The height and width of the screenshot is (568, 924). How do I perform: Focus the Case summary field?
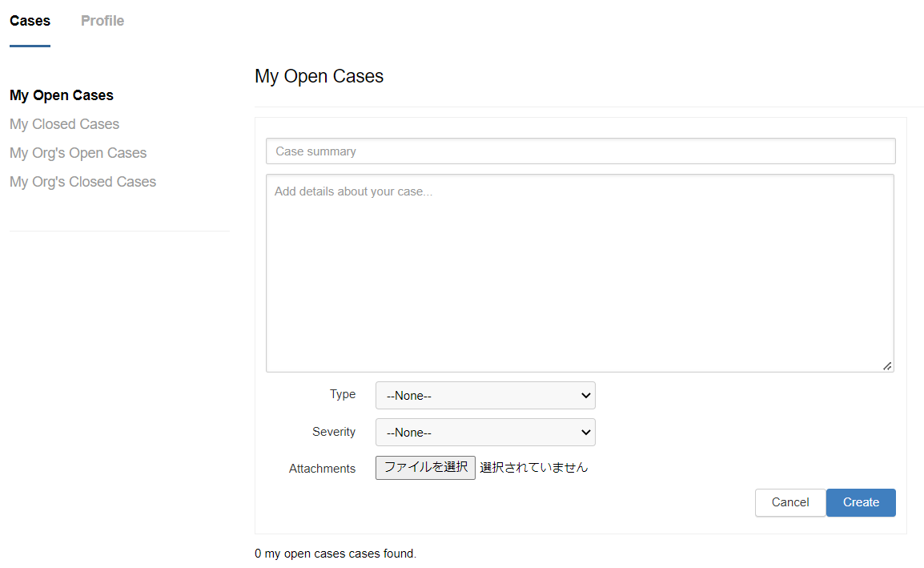coord(580,151)
